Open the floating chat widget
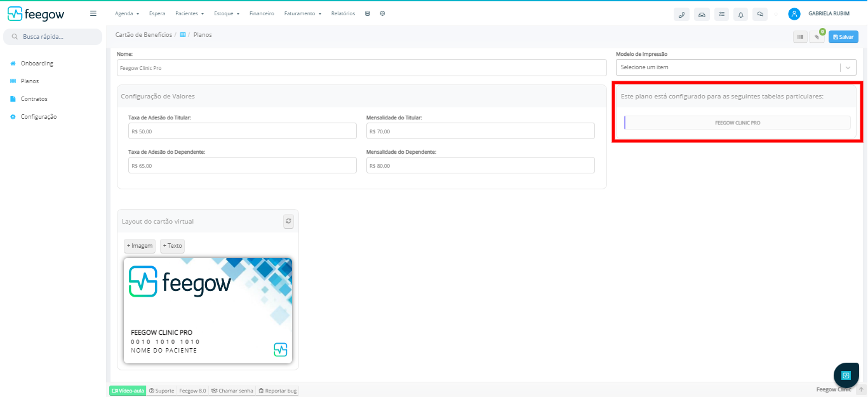868x397 pixels. pyautogui.click(x=846, y=375)
